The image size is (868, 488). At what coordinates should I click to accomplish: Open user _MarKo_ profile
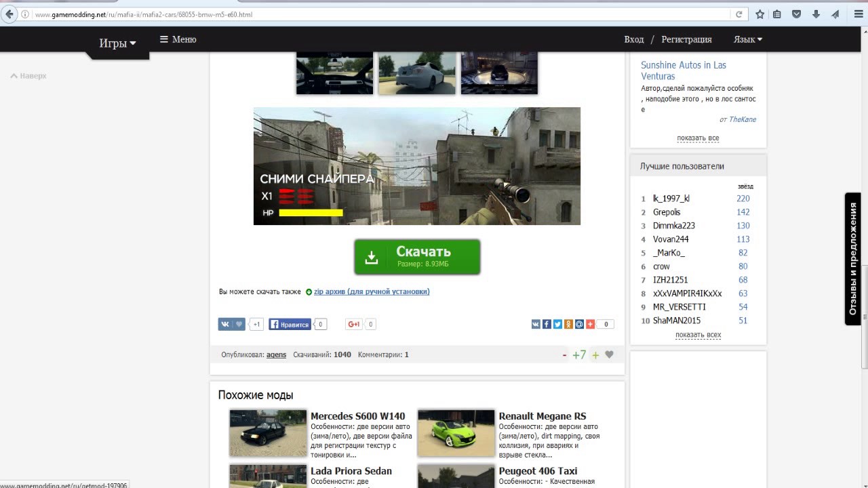coord(669,253)
